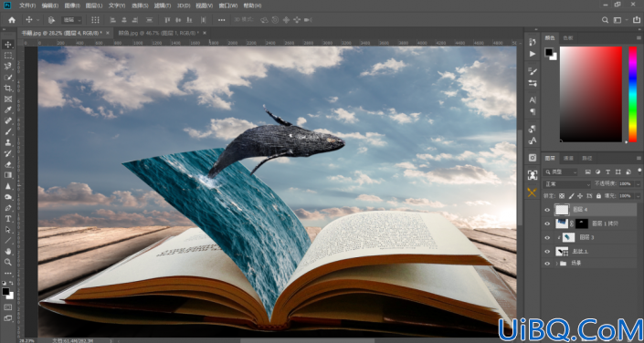Select the History Brush tool
The image size is (644, 343).
(8, 153)
